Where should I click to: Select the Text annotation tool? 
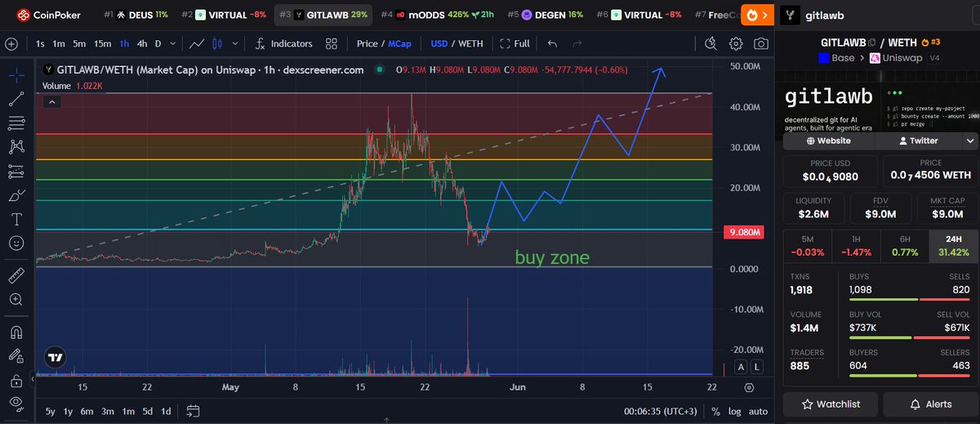[16, 219]
